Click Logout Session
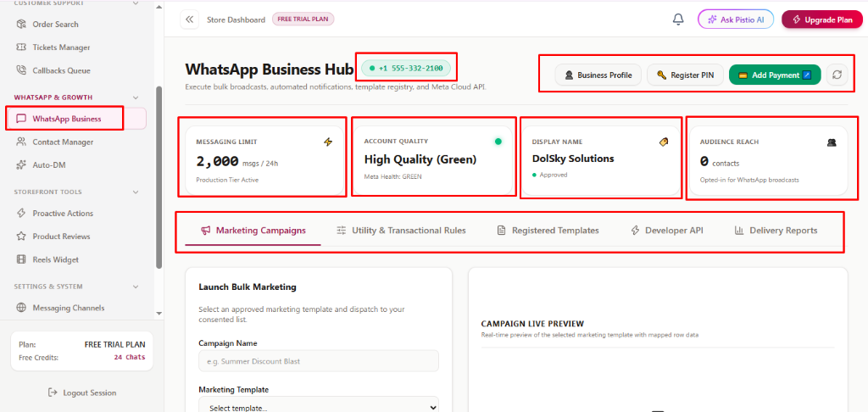 [82, 393]
